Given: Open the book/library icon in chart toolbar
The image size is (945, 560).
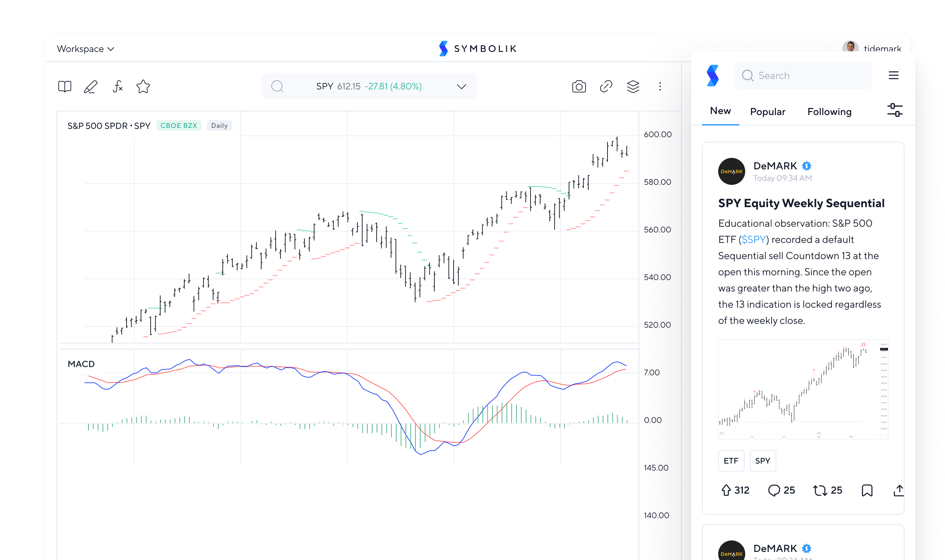Looking at the screenshot, I should click(64, 86).
